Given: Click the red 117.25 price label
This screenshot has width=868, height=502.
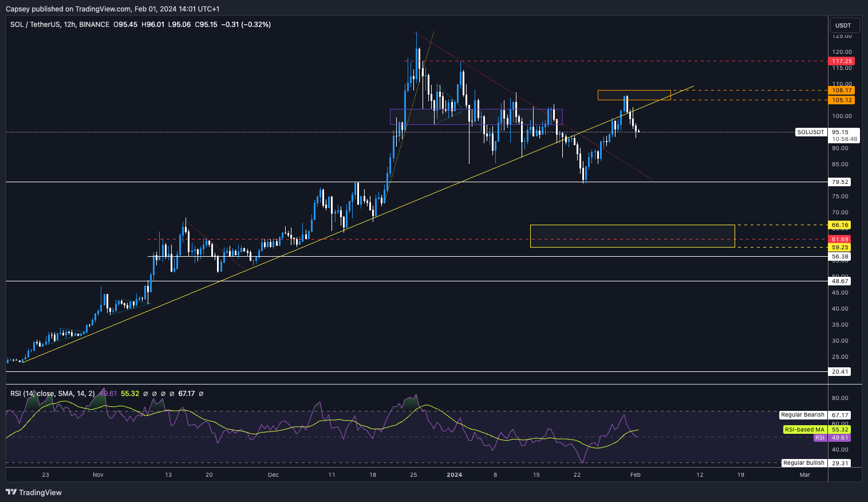Looking at the screenshot, I should (842, 61).
